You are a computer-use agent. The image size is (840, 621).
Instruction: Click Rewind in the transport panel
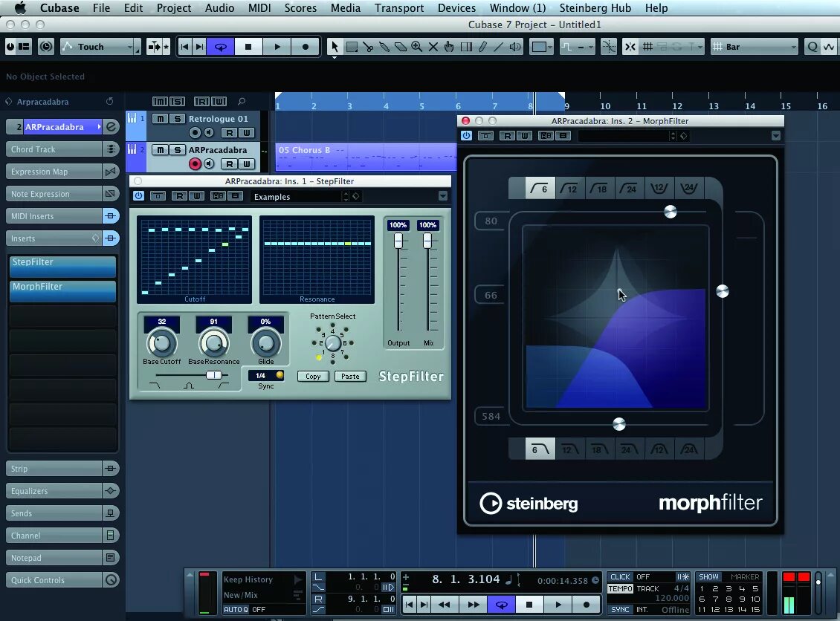tap(444, 605)
